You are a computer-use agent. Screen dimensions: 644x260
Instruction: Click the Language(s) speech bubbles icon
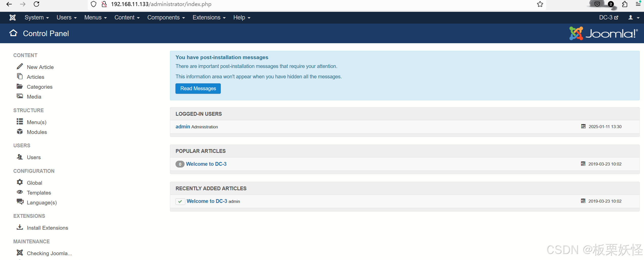20,202
